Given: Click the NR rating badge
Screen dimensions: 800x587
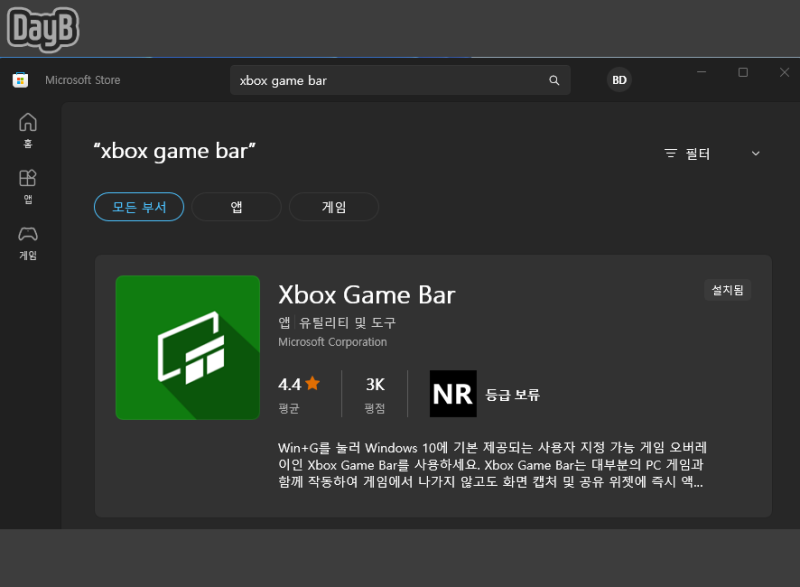Looking at the screenshot, I should pyautogui.click(x=453, y=393).
